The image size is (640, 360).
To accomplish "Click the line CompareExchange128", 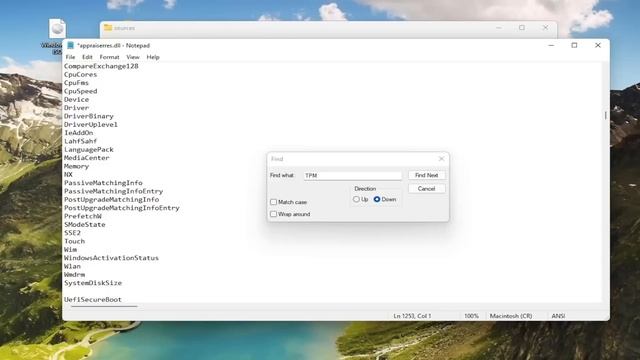I will click(x=101, y=66).
